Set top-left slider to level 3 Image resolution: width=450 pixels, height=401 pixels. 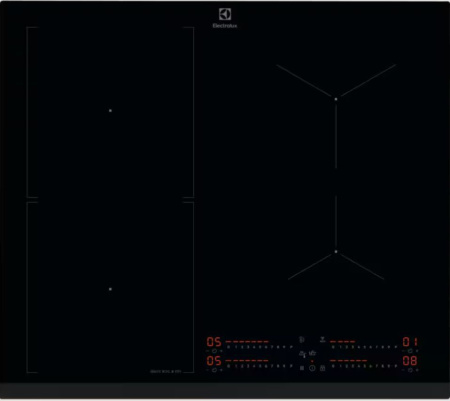[248, 347]
